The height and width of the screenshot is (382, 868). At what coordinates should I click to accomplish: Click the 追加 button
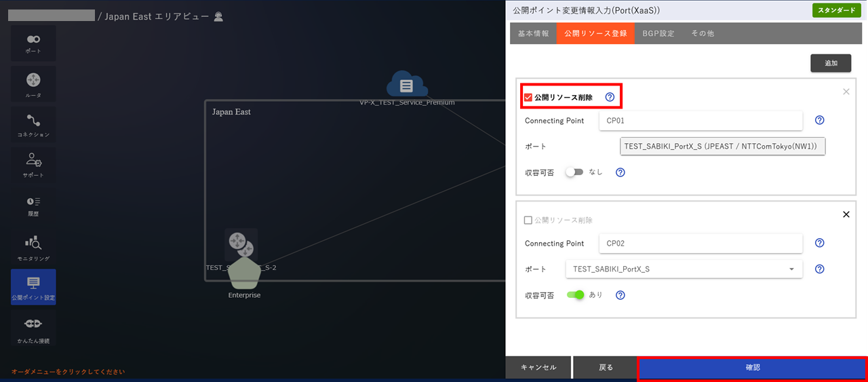(x=831, y=63)
